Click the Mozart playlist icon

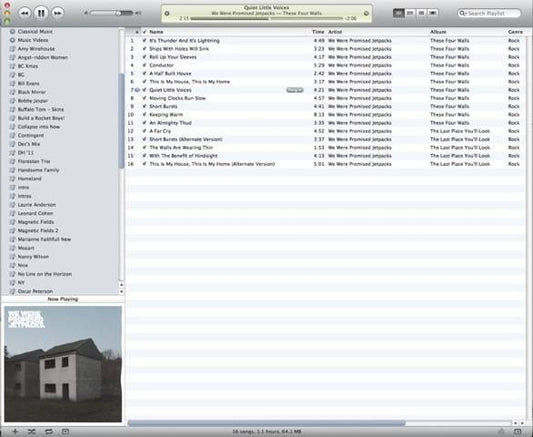tap(13, 248)
